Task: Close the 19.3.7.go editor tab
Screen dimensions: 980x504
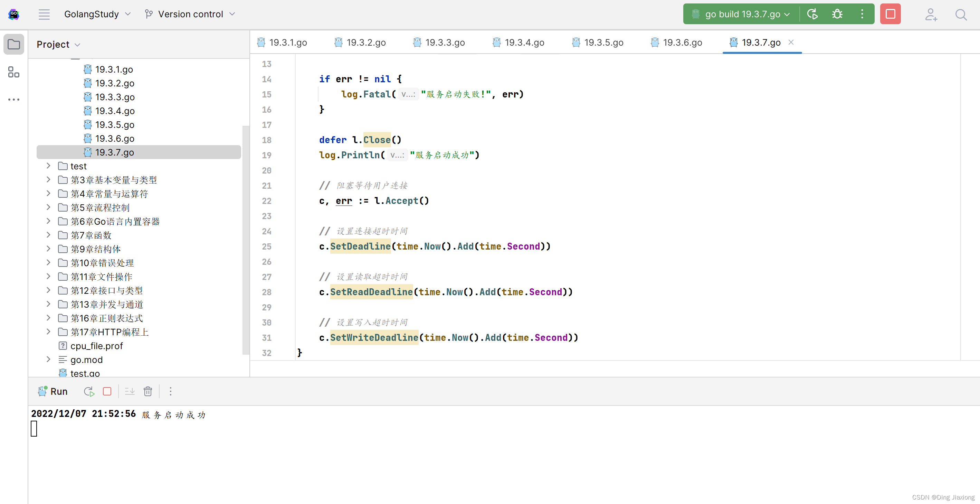Action: pyautogui.click(x=791, y=42)
